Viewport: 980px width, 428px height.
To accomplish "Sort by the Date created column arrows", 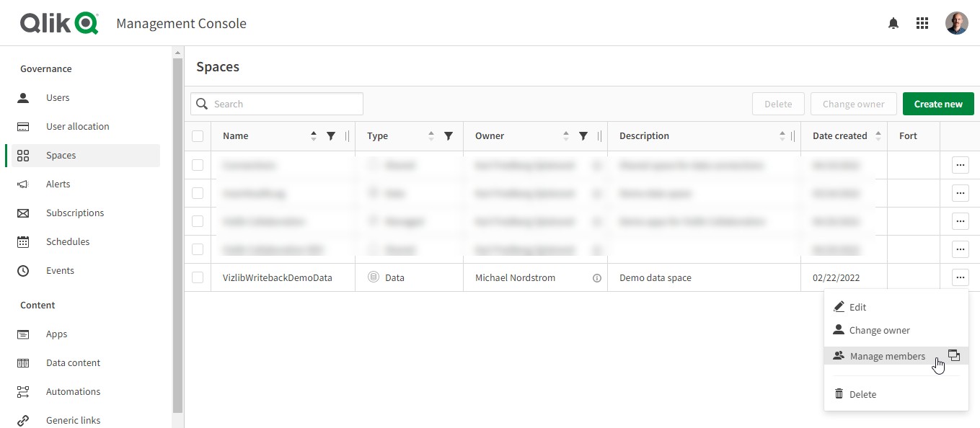I will pyautogui.click(x=878, y=135).
